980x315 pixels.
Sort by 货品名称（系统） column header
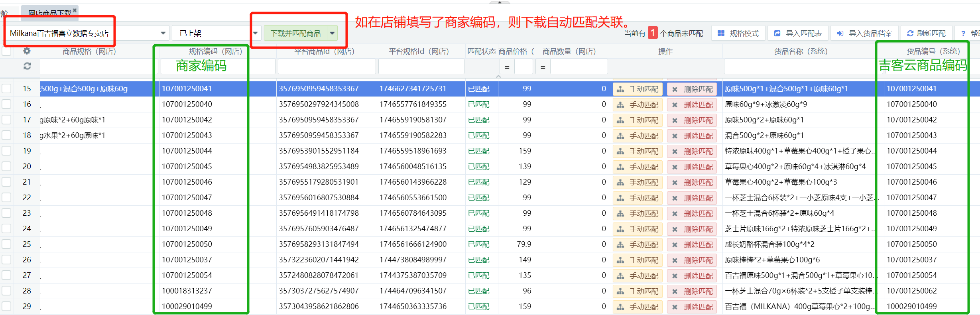pyautogui.click(x=801, y=51)
